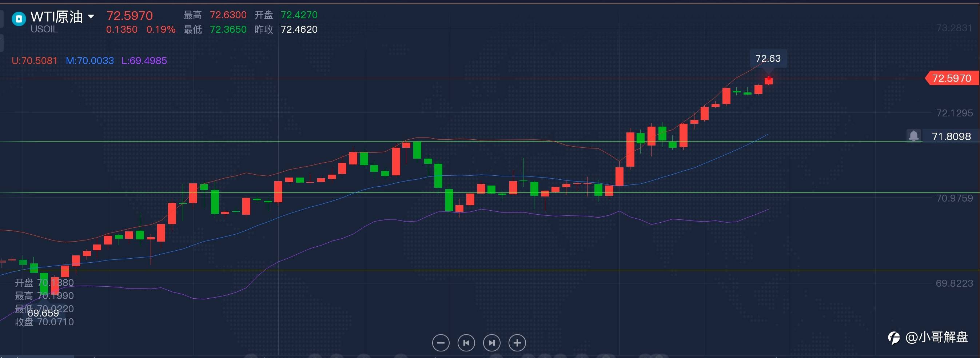Click the WTI原油 title text
980x358 pixels.
coord(57,16)
